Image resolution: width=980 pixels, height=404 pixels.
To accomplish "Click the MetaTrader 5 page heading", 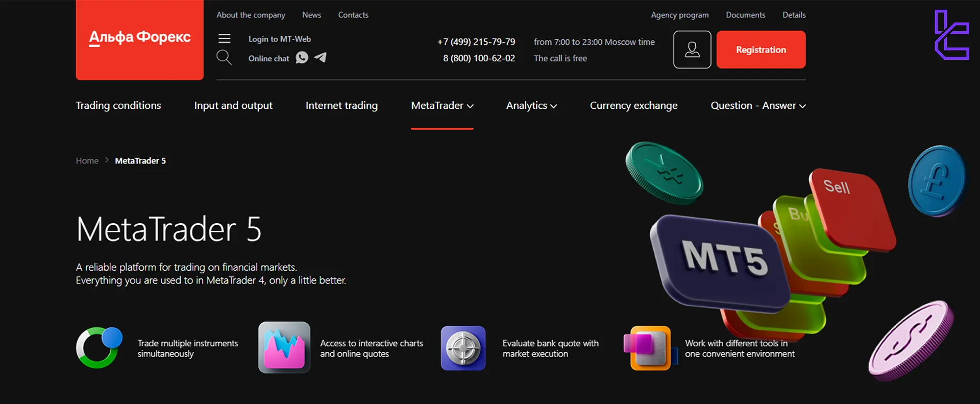I will tap(168, 229).
